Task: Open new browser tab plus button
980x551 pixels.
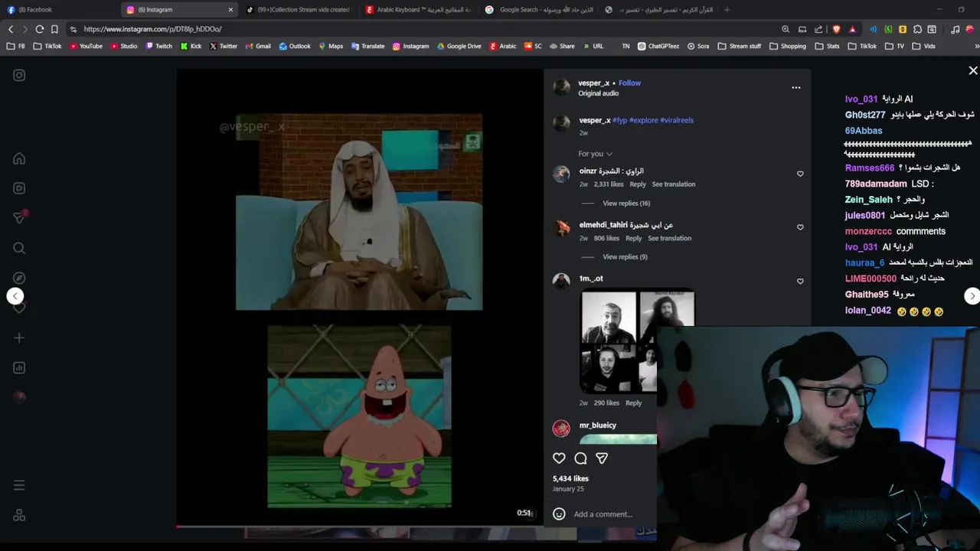Action: click(727, 10)
